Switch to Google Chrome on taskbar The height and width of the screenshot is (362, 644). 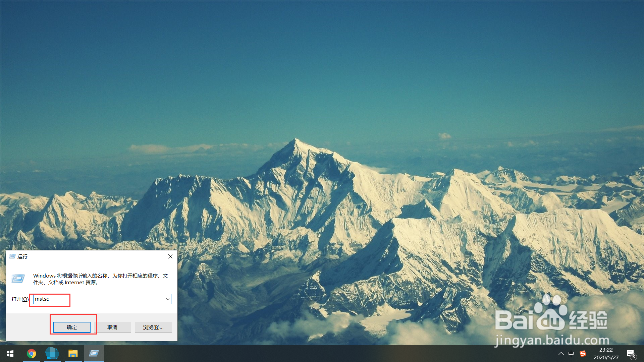pos(32,354)
